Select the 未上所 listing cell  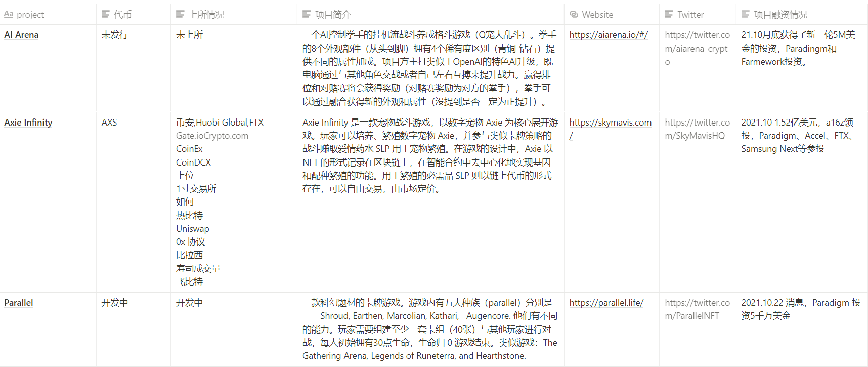coord(234,68)
